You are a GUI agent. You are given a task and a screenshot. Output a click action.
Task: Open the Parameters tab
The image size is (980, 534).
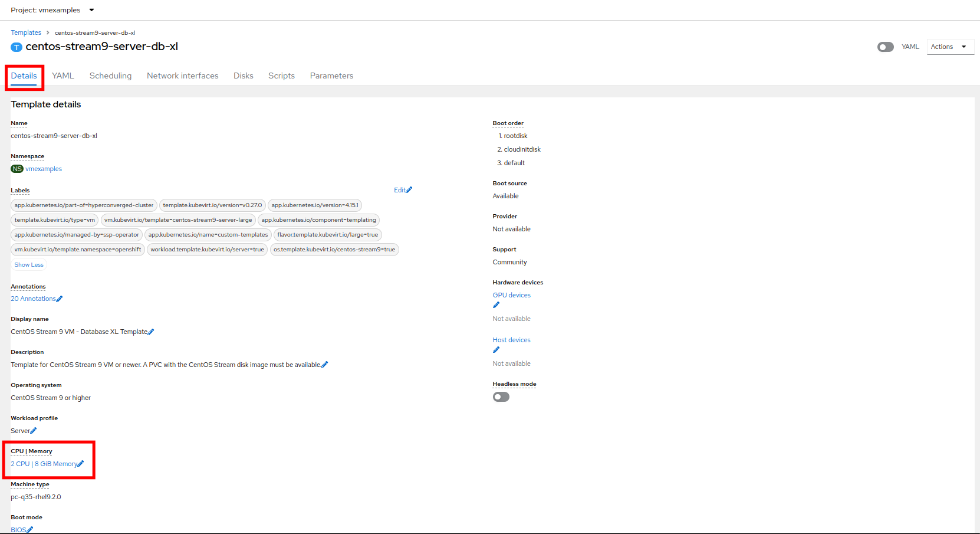(331, 76)
